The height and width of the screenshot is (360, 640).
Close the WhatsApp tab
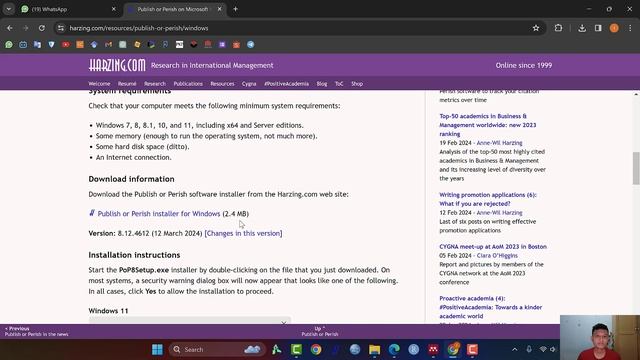point(114,9)
